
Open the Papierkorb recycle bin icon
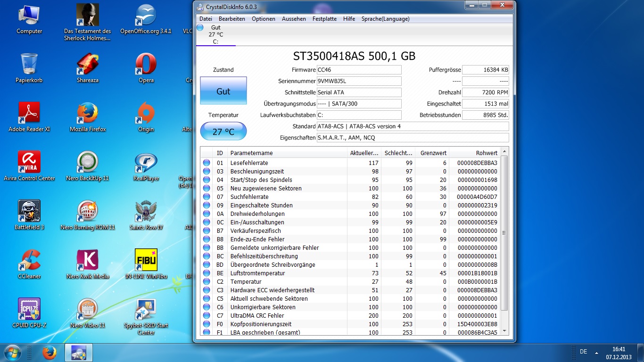pyautogui.click(x=29, y=68)
